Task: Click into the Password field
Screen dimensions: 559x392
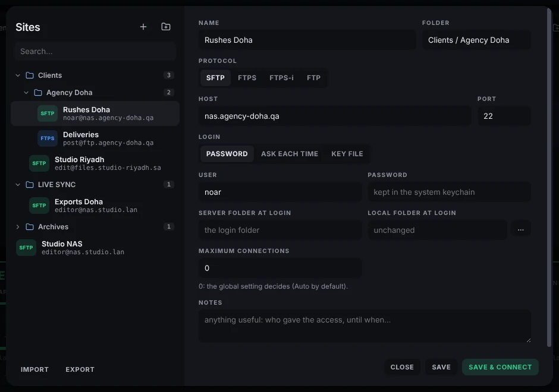Action: point(449,192)
